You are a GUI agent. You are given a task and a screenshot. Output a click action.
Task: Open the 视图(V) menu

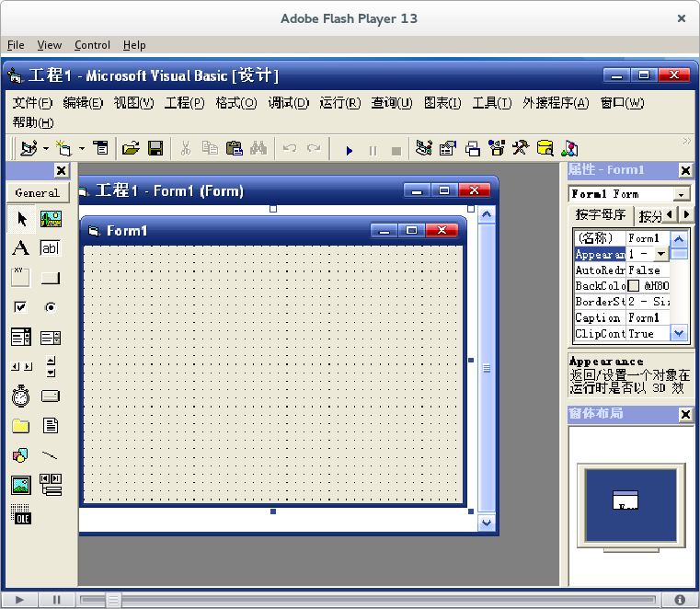coord(134,103)
